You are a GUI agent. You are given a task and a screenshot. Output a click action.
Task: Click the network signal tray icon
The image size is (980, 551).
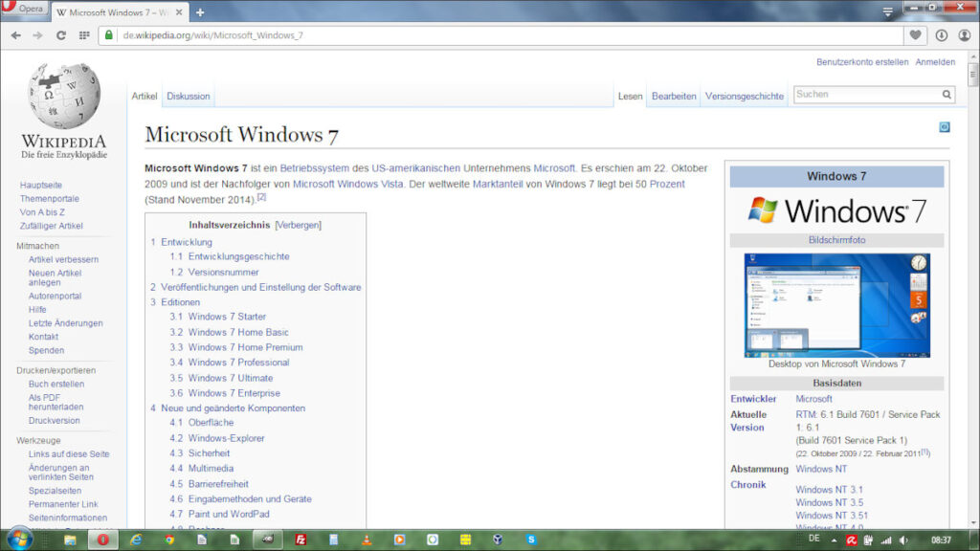[x=885, y=540]
